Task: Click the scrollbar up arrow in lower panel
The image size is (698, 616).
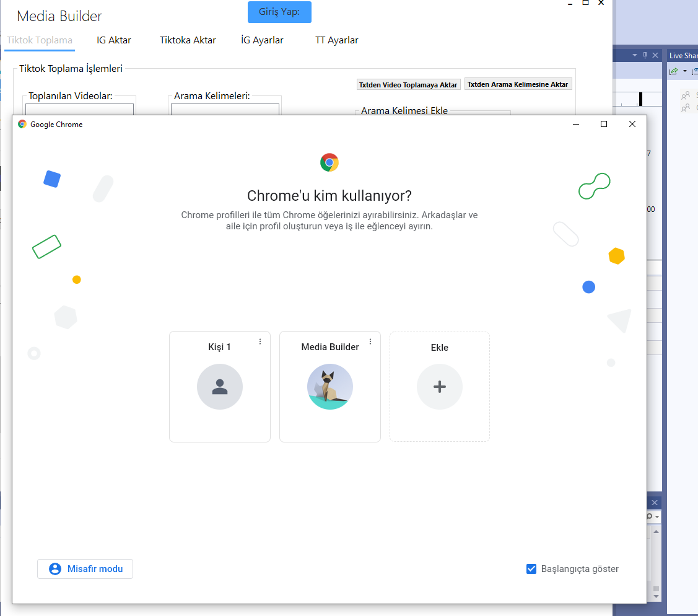Action: pos(656,532)
